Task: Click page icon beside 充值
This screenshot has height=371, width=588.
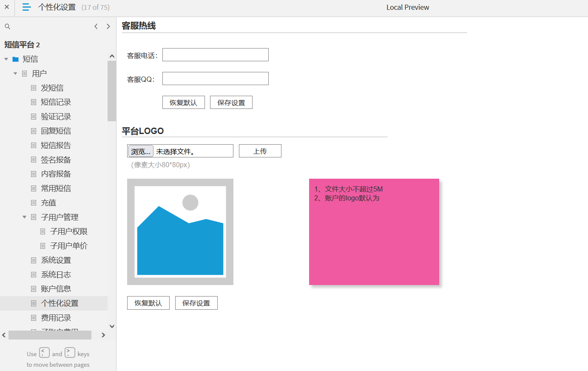Action: pyautogui.click(x=34, y=203)
